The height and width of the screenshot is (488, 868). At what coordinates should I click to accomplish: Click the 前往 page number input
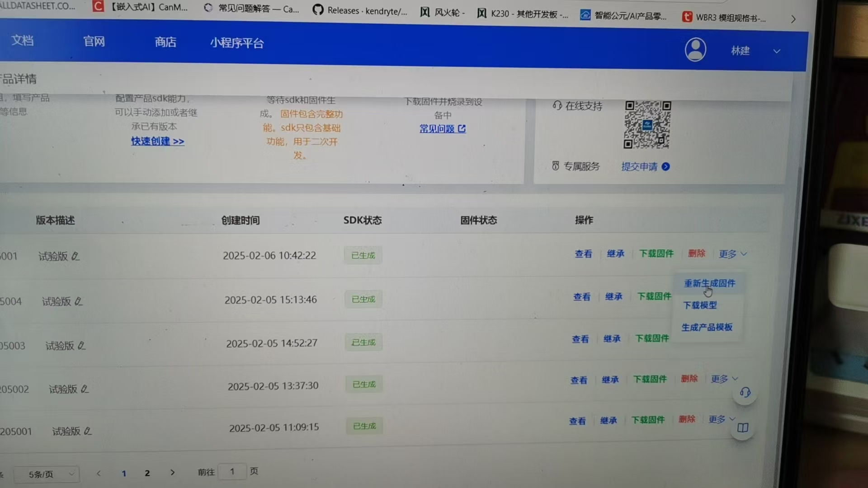tap(232, 471)
